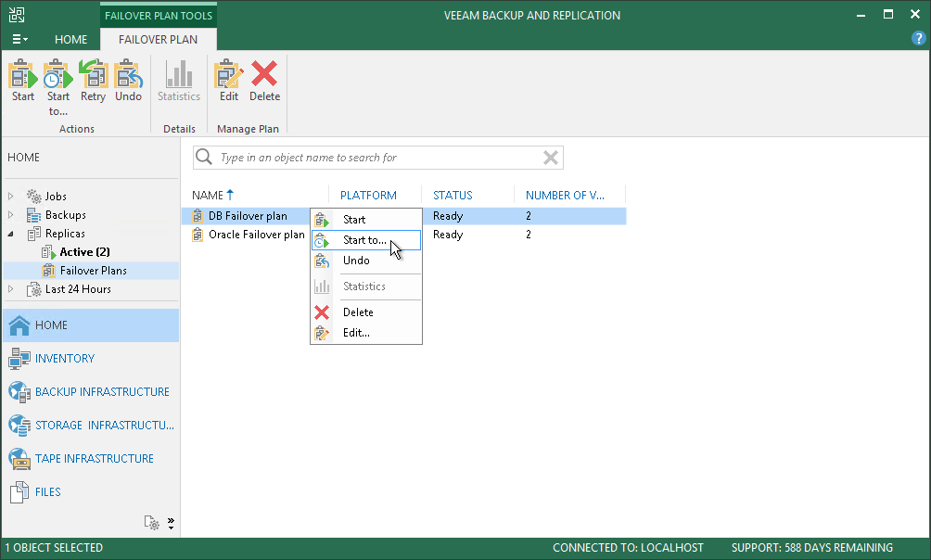Click the Undo ribbon icon

click(128, 74)
